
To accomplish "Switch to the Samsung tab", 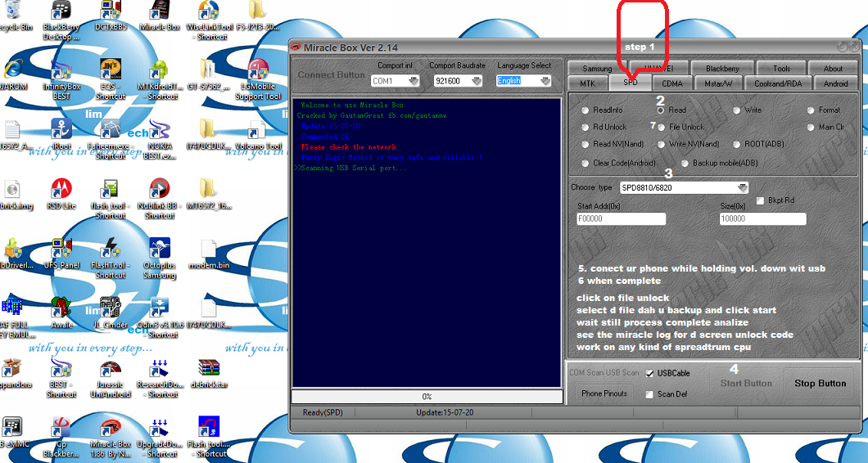I will point(597,69).
